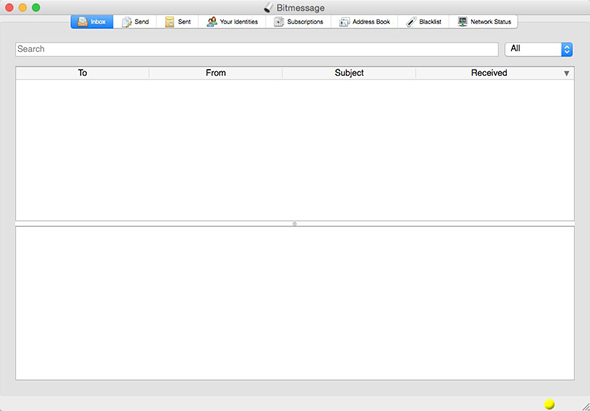Image resolution: width=590 pixels, height=411 pixels.
Task: Go to Your Identities tab
Action: [232, 22]
